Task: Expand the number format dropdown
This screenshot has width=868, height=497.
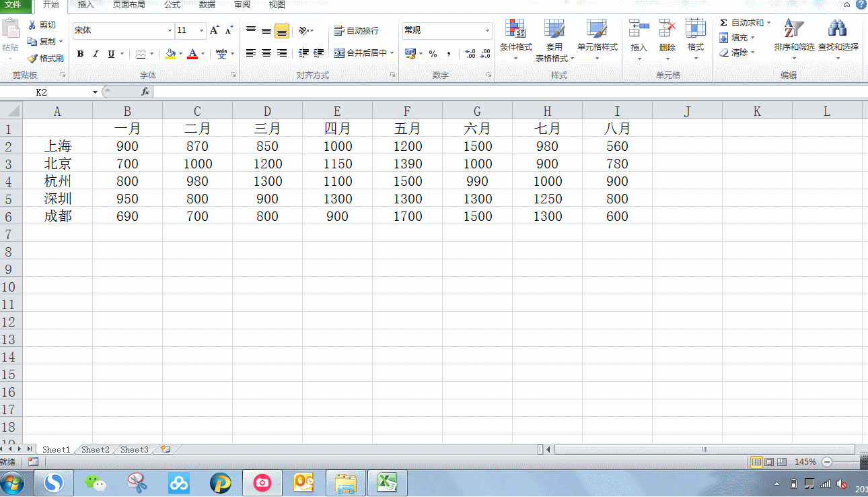Action: click(487, 30)
